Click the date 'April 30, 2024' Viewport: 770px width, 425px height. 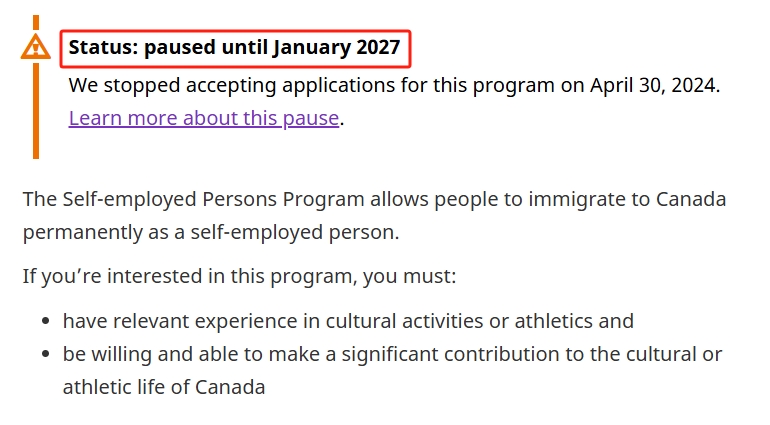[654, 85]
